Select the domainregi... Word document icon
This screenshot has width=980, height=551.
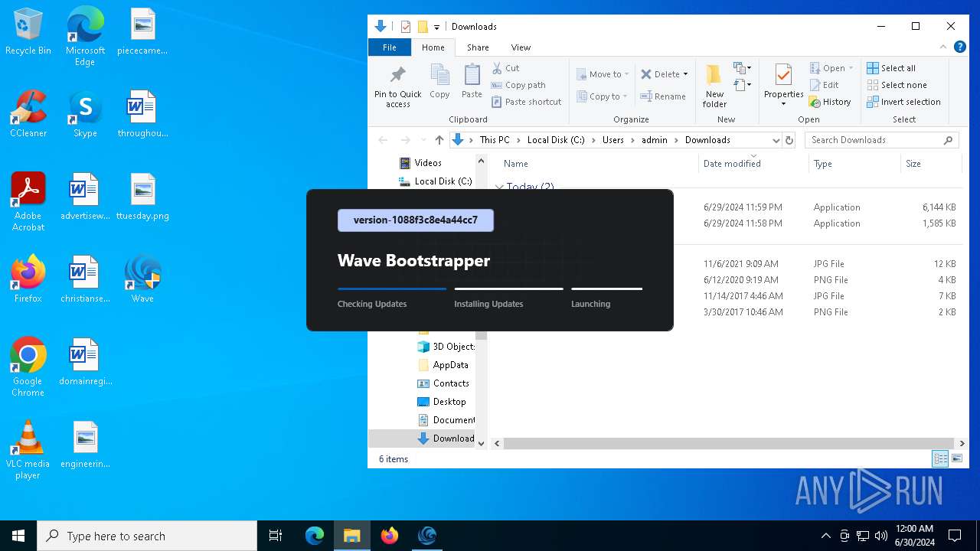point(85,362)
